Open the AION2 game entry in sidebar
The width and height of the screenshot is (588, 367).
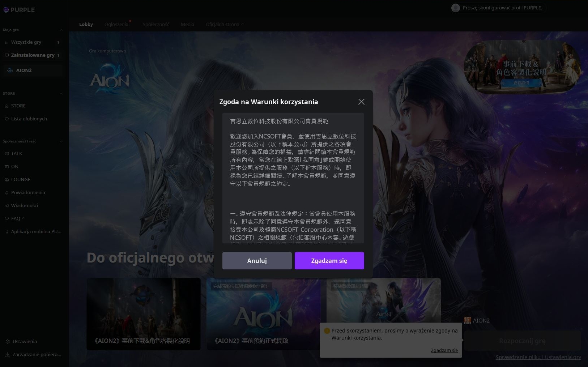tap(24, 70)
